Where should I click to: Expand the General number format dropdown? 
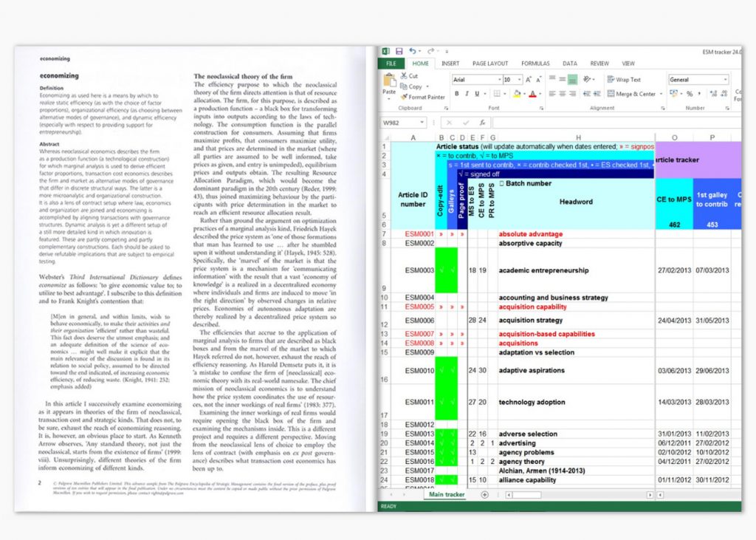725,79
